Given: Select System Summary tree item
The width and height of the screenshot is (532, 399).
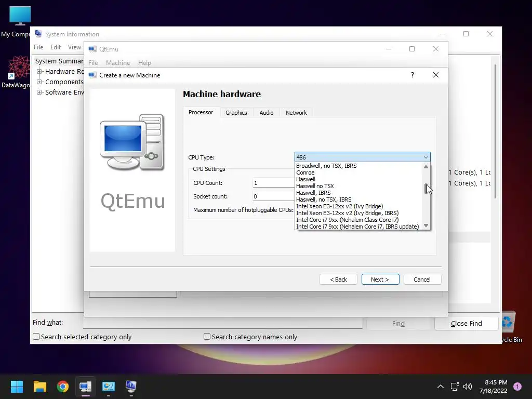Looking at the screenshot, I should click(59, 61).
